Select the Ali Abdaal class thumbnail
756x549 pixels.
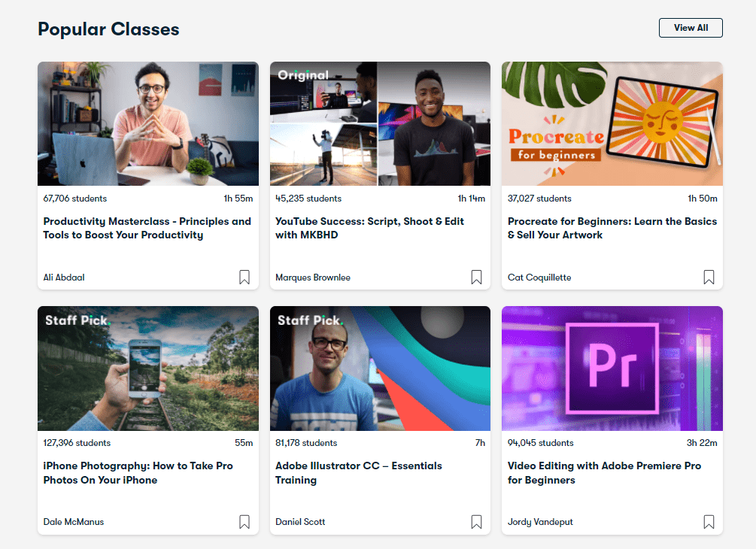point(148,124)
